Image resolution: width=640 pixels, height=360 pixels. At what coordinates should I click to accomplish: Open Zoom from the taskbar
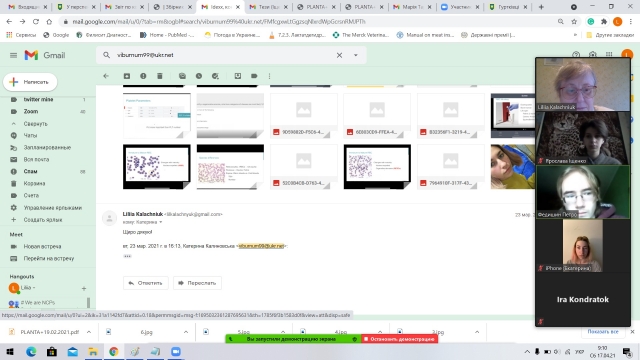[176, 352]
